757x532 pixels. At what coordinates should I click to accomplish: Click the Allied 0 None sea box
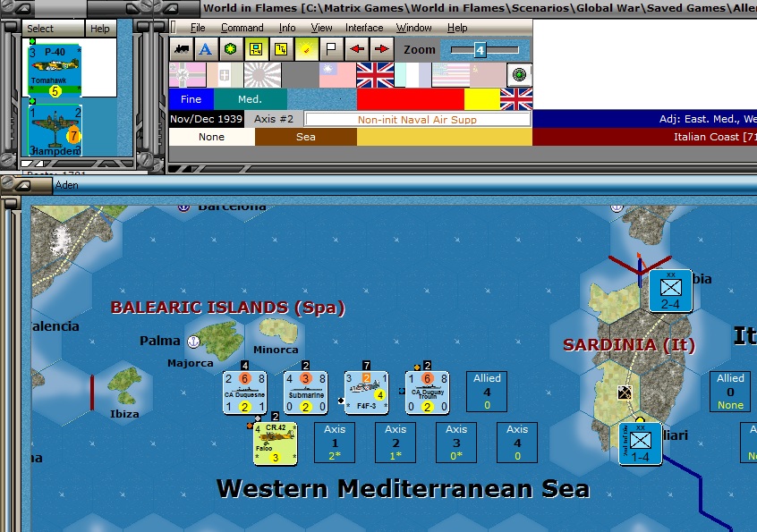730,392
